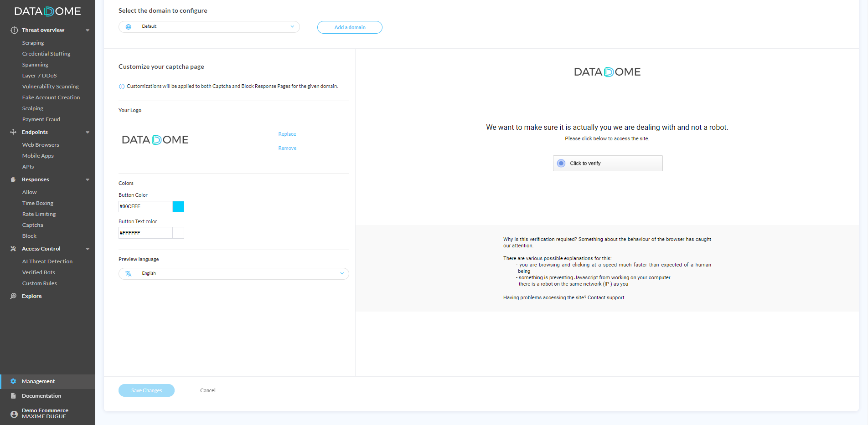Open the Explore section

coord(32,296)
